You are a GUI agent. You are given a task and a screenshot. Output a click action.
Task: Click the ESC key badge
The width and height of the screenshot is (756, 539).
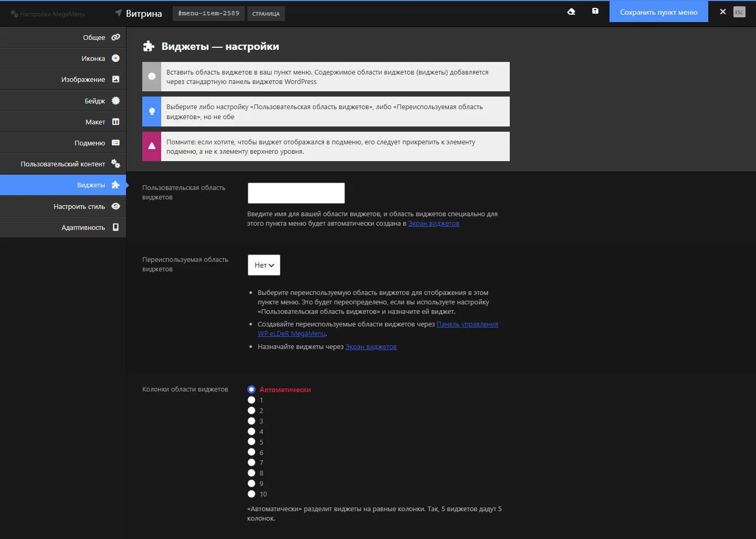(x=739, y=12)
